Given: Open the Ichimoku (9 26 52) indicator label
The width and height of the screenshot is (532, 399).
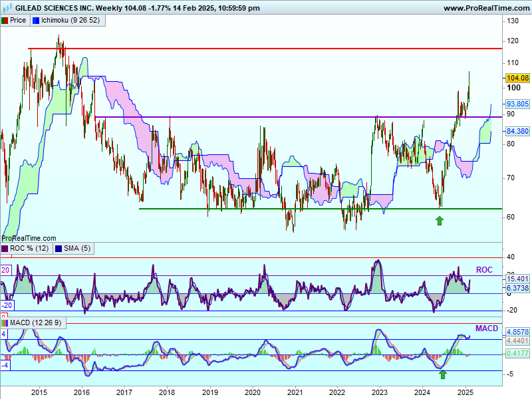Looking at the screenshot, I should pyautogui.click(x=70, y=21).
